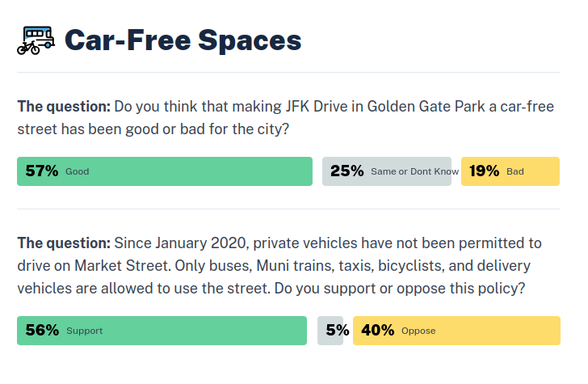Click the first bold "The question:" label
Screen dimensions: 588x384
[64, 106]
